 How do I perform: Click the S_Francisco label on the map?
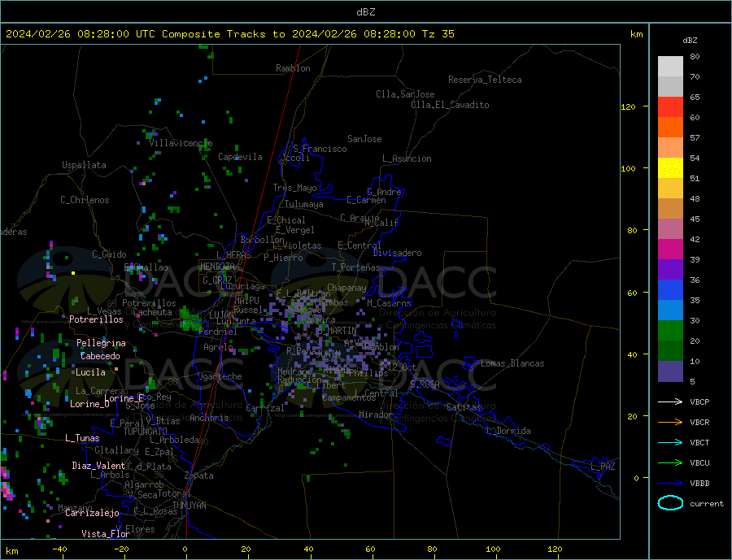click(x=320, y=149)
